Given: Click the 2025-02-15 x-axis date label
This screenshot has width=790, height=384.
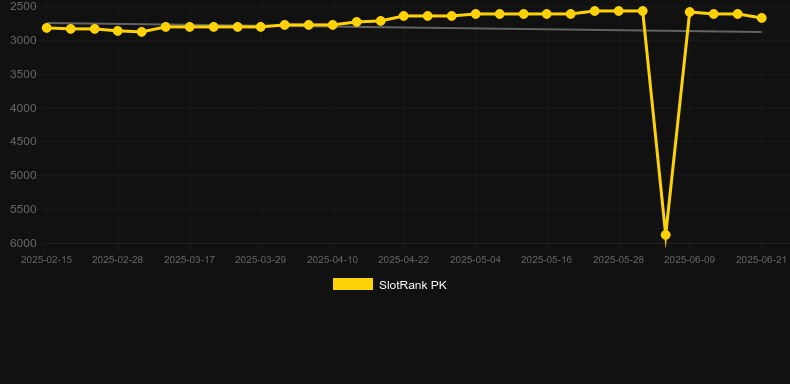Looking at the screenshot, I should (46, 260).
